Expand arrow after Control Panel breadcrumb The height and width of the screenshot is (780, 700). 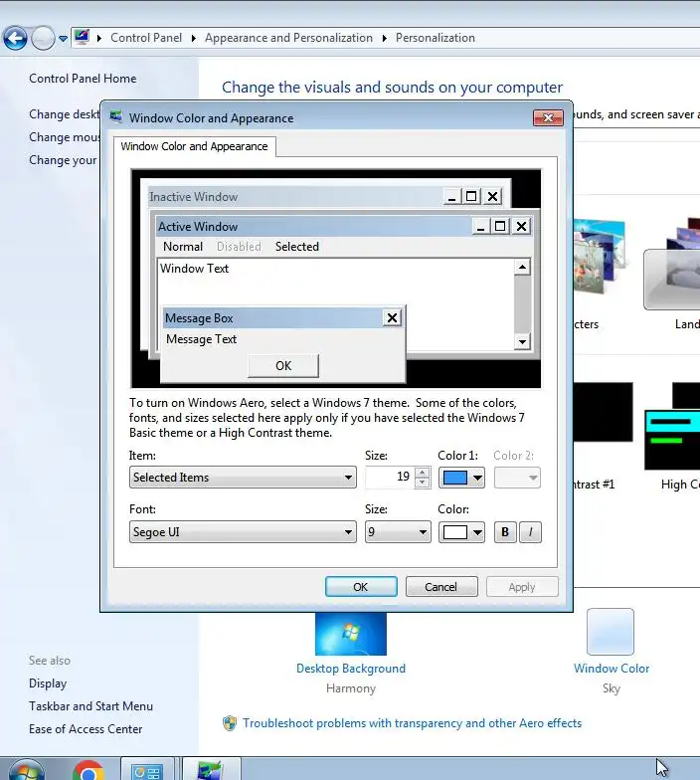click(193, 38)
